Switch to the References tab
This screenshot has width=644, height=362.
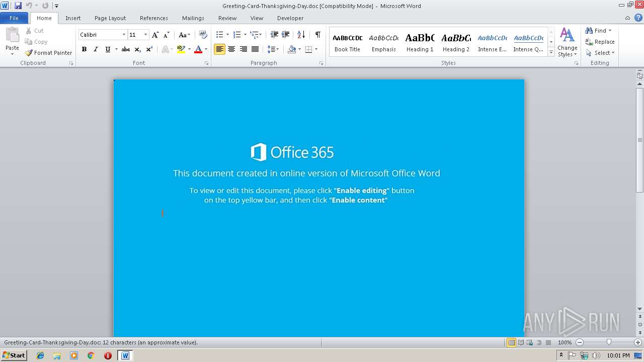pyautogui.click(x=154, y=18)
